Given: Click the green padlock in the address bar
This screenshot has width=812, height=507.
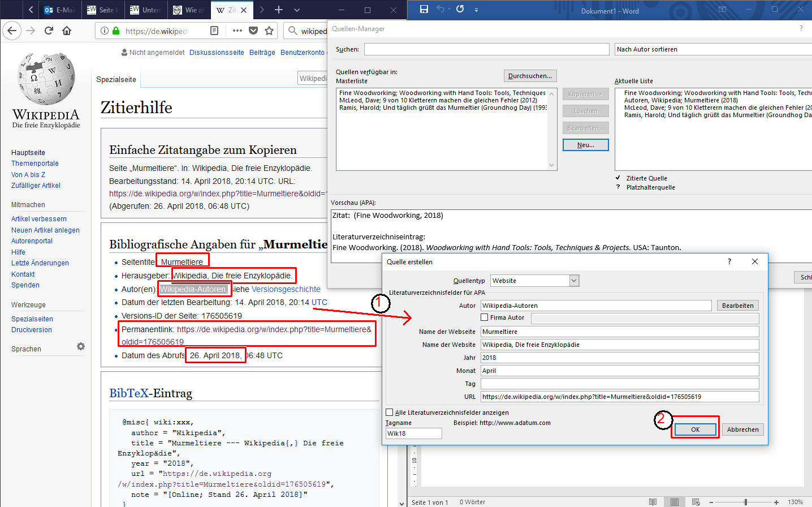Looking at the screenshot, I should [116, 31].
